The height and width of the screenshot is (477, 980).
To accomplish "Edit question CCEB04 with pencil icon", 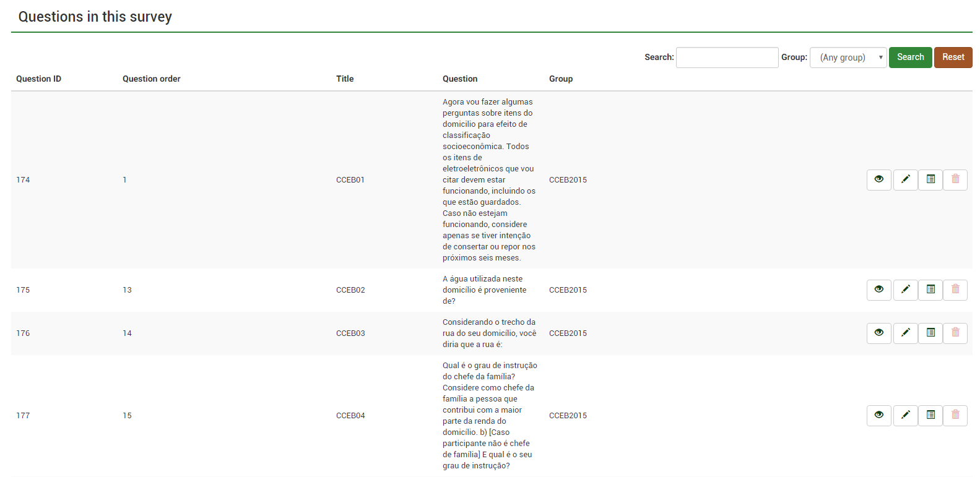I will (x=905, y=415).
